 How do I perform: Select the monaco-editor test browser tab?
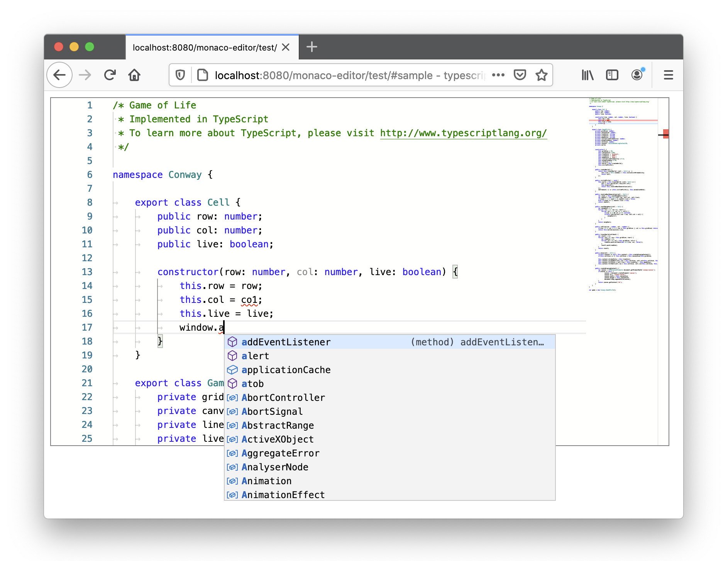(x=205, y=47)
